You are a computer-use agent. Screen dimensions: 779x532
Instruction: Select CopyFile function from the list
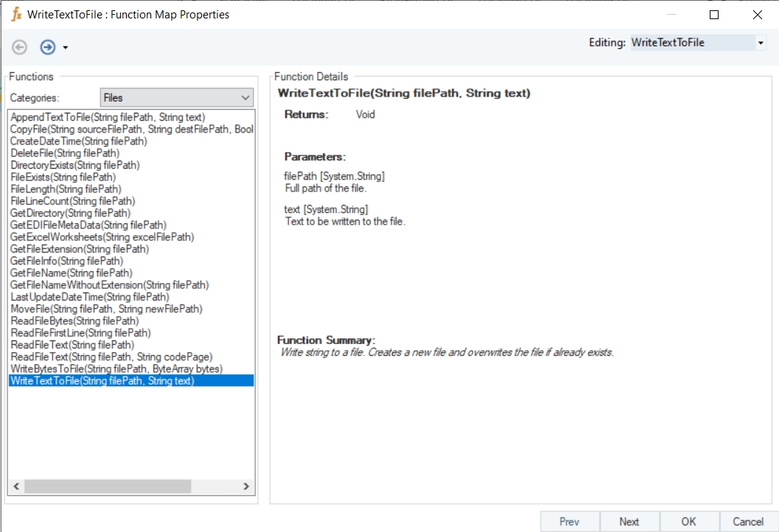pyautogui.click(x=132, y=129)
